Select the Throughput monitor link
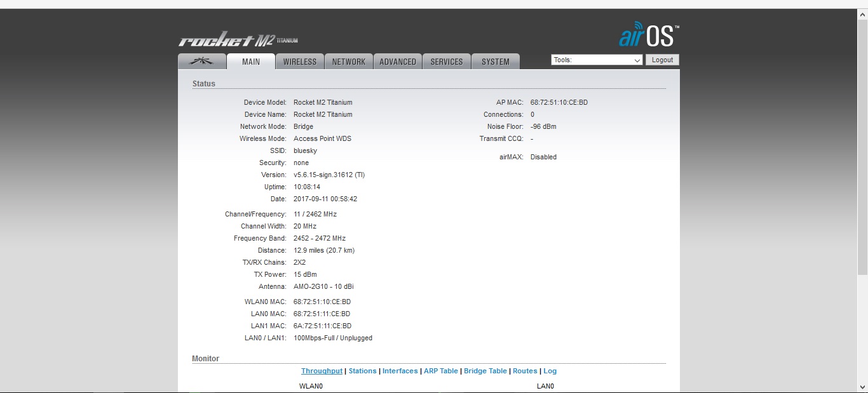The height and width of the screenshot is (393, 868). click(322, 371)
